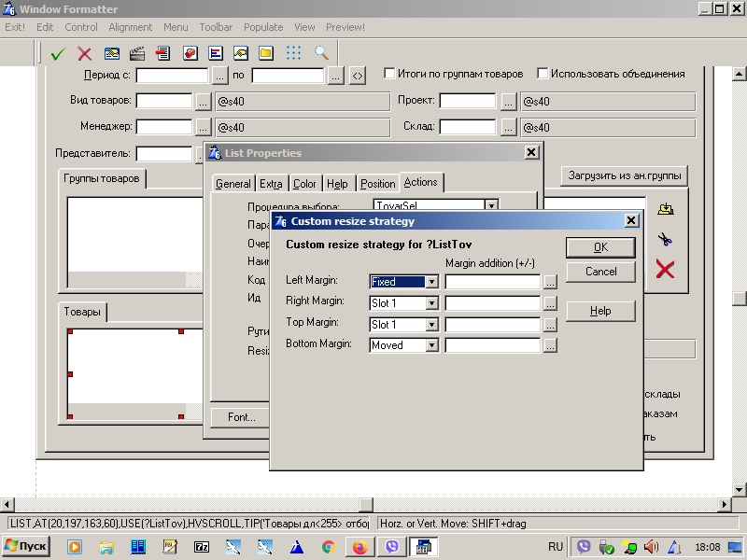The width and height of the screenshot is (747, 560).
Task: Click the scissors icon in form
Action: tap(665, 240)
